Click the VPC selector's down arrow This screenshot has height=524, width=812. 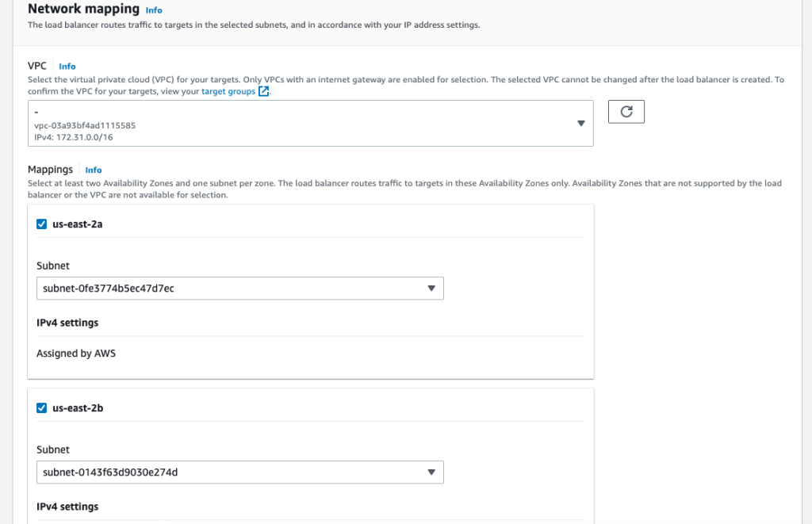(580, 124)
